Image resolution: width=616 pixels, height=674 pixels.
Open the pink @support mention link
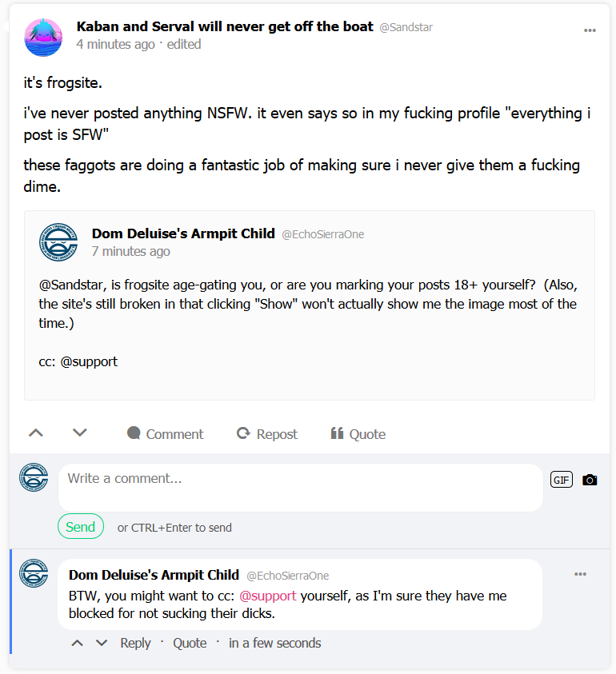tap(268, 596)
